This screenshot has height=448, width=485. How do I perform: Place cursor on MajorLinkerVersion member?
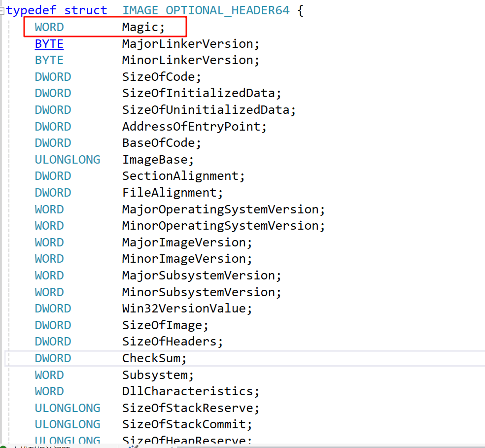click(x=187, y=44)
